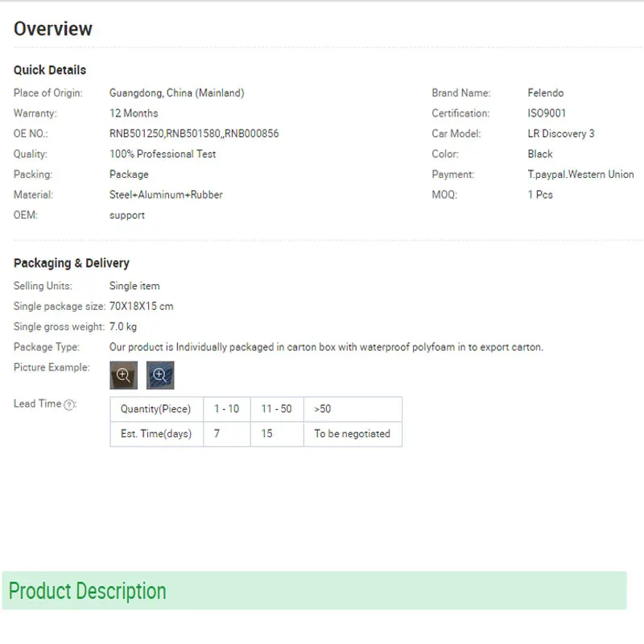Click the Certification label
The height and width of the screenshot is (644, 644).
[460, 114]
